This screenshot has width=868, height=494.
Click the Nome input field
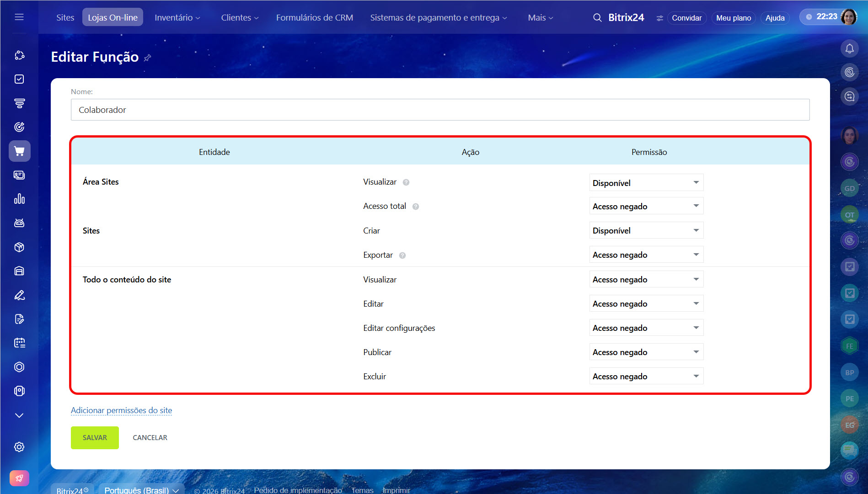(x=440, y=110)
